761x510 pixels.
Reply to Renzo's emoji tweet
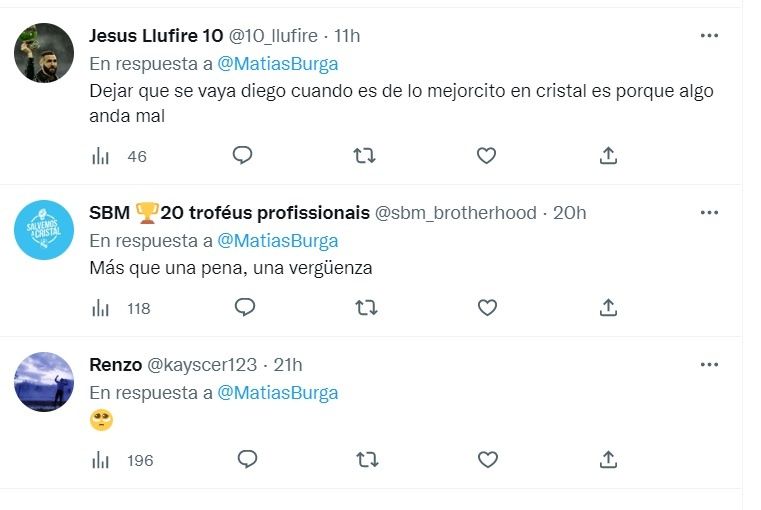tap(247, 460)
